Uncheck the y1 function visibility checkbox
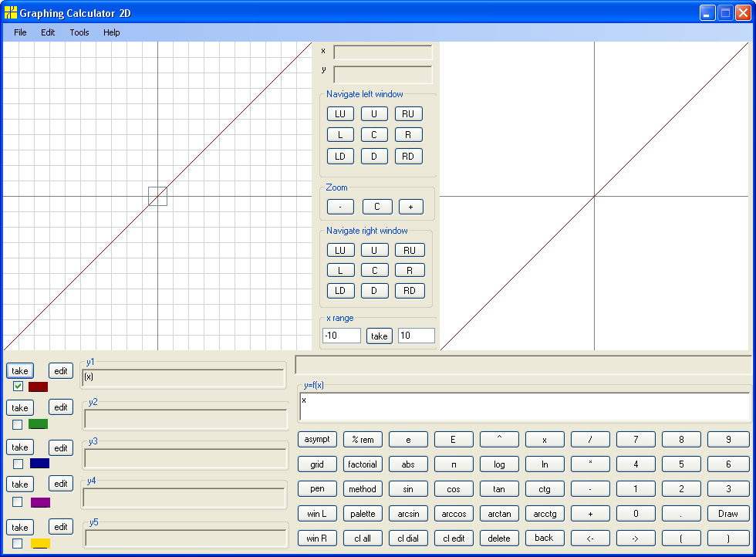Viewport: 756px width, 557px height. (x=18, y=386)
